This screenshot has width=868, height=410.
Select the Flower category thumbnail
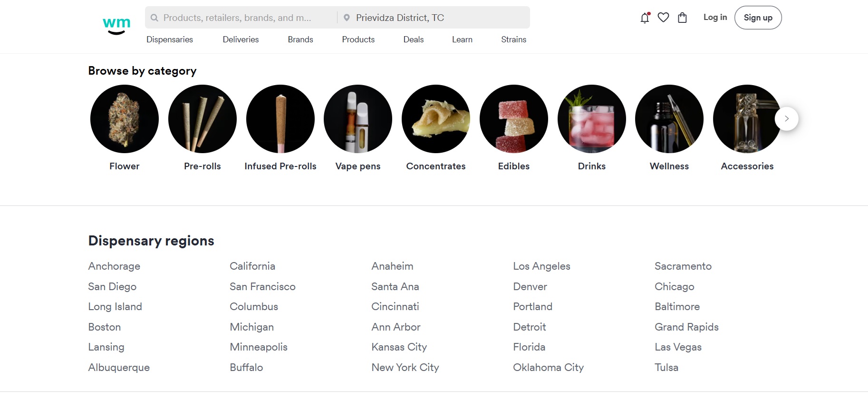pyautogui.click(x=124, y=118)
